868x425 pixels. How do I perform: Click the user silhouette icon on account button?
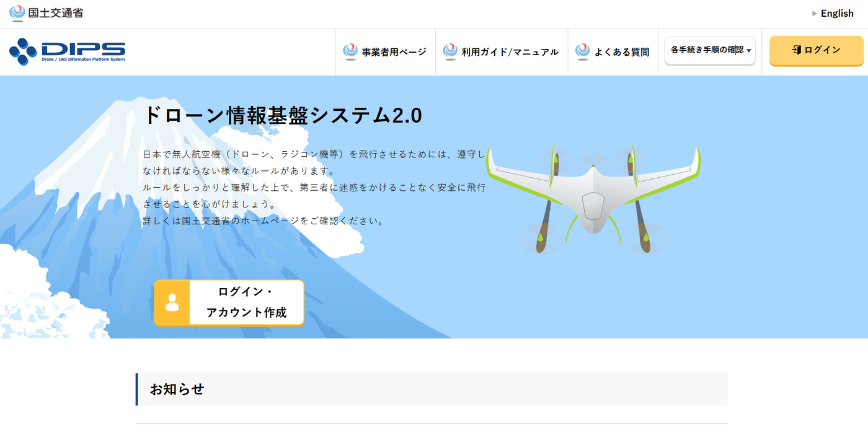[172, 302]
